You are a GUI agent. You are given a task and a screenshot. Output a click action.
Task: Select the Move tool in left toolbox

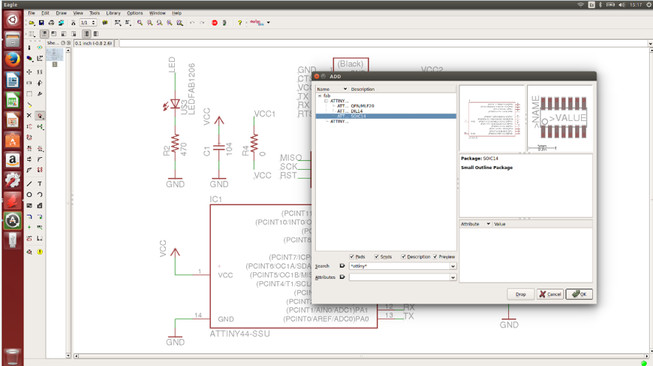click(29, 72)
